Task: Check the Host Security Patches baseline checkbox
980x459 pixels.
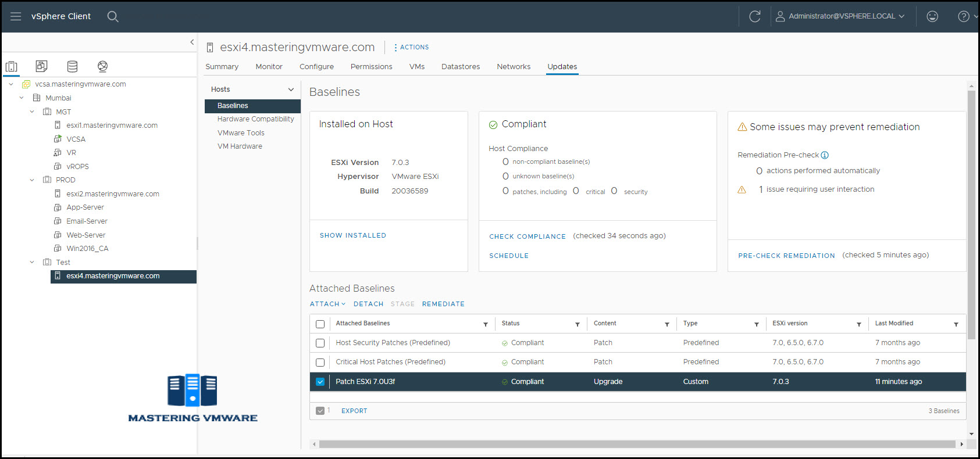Action: coord(320,343)
